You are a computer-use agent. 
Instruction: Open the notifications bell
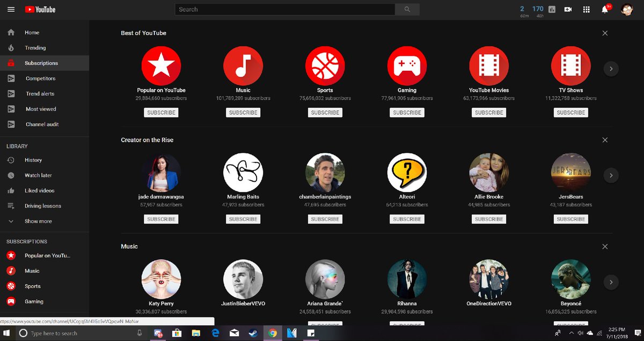point(605,9)
